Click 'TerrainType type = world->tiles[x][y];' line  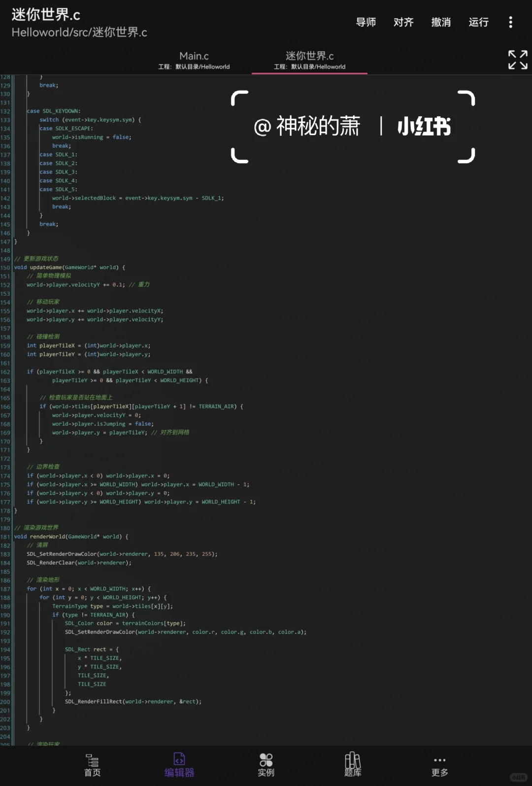(x=112, y=606)
